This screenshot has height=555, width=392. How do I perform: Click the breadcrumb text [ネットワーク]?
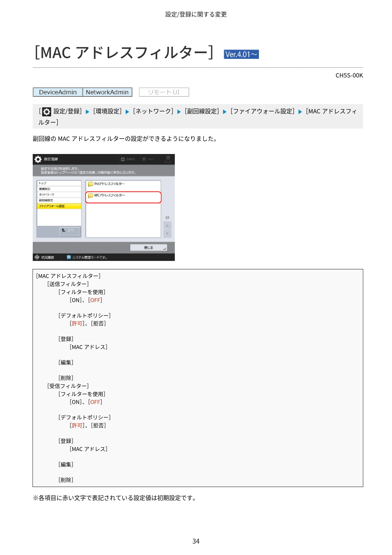tap(153, 111)
